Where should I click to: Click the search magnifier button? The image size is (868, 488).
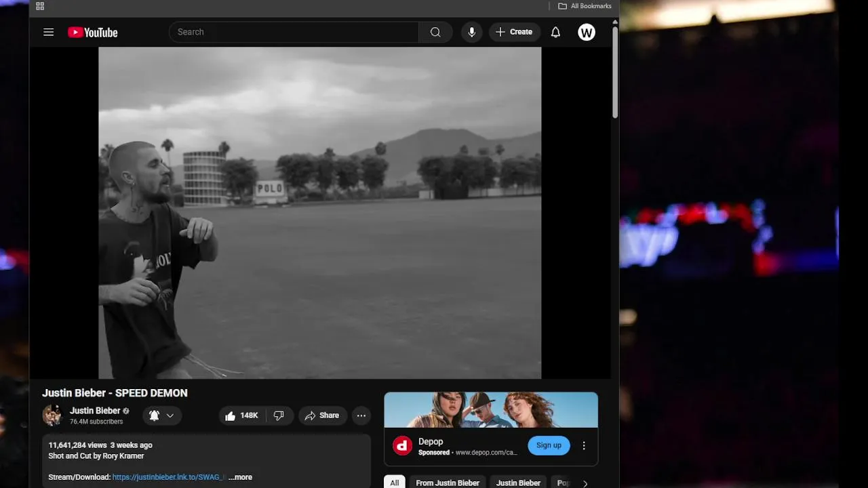pyautogui.click(x=435, y=32)
